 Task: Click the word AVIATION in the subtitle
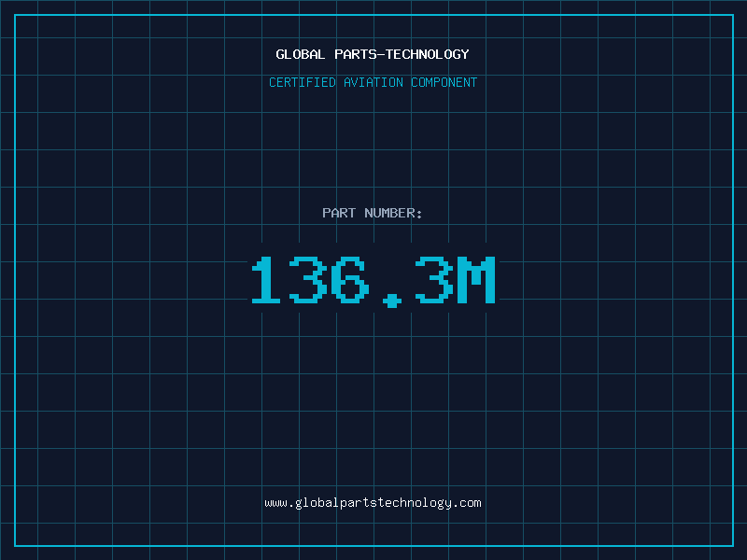[373, 83]
